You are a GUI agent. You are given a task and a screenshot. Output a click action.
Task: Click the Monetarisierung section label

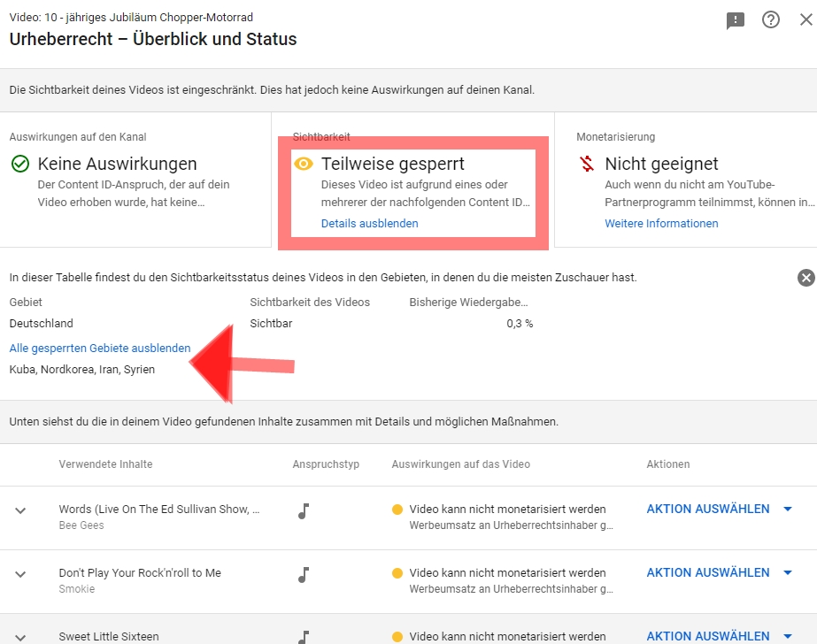tap(615, 137)
